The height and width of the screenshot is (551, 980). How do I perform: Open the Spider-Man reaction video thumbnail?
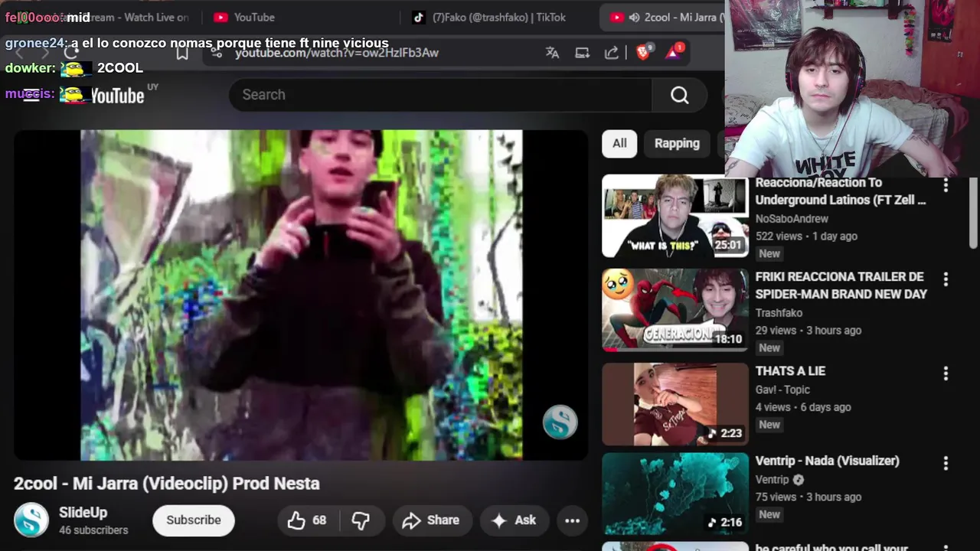coord(675,310)
